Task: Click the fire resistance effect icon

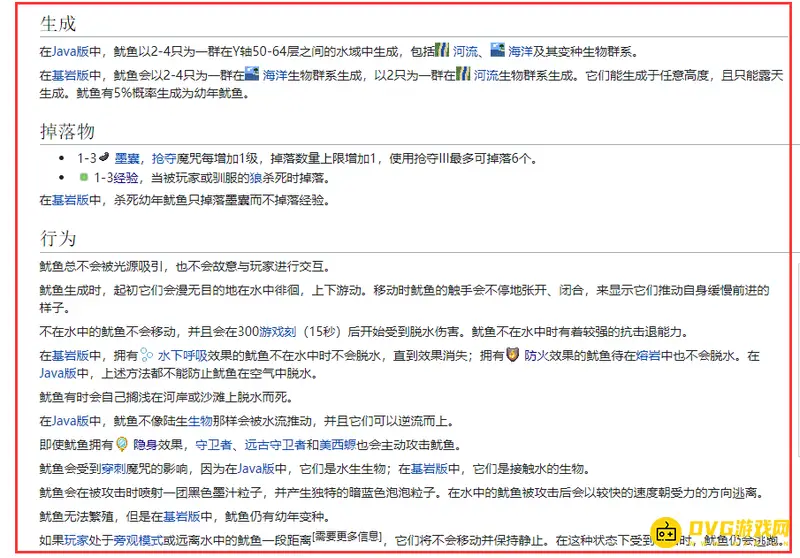Action: tap(512, 354)
